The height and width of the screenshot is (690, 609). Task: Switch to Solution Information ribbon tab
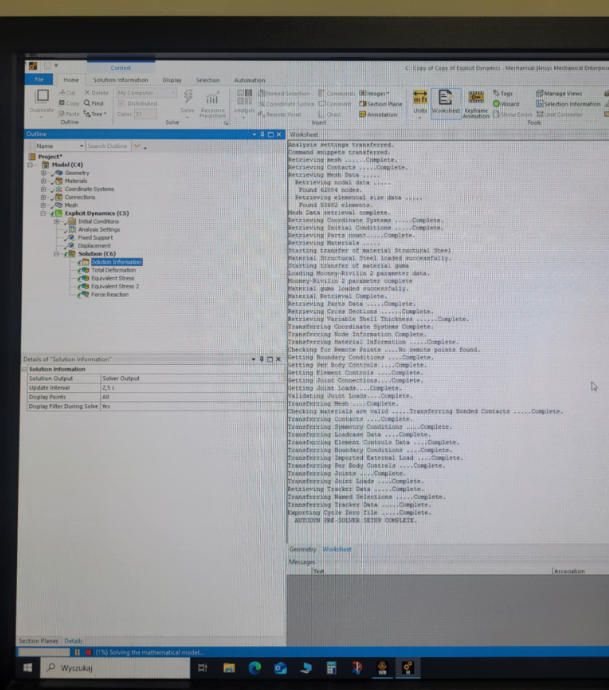point(121,80)
